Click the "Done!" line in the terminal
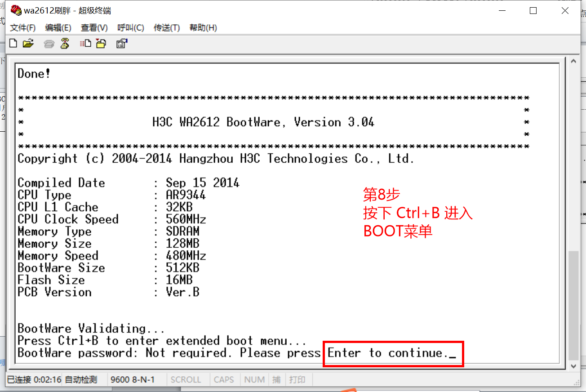The height and width of the screenshot is (392, 586). [x=34, y=74]
